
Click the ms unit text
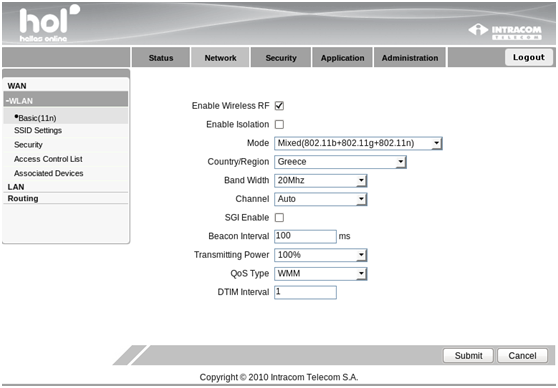tap(344, 236)
